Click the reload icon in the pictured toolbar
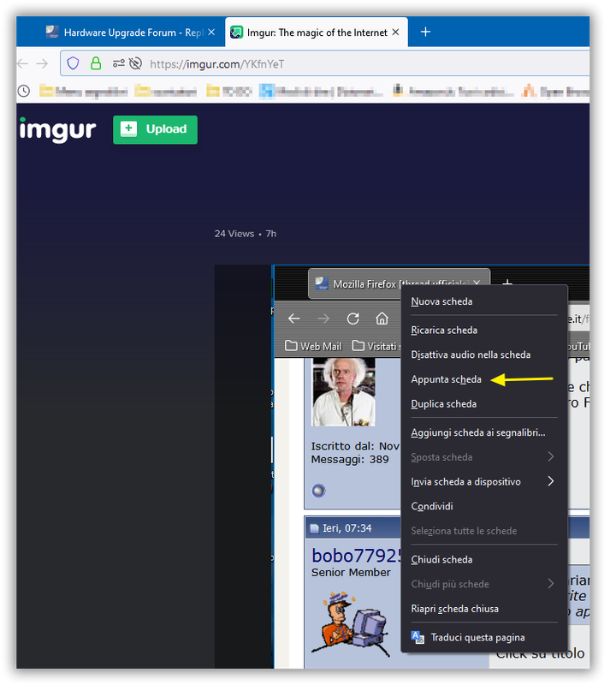This screenshot has width=616, height=685. [352, 319]
